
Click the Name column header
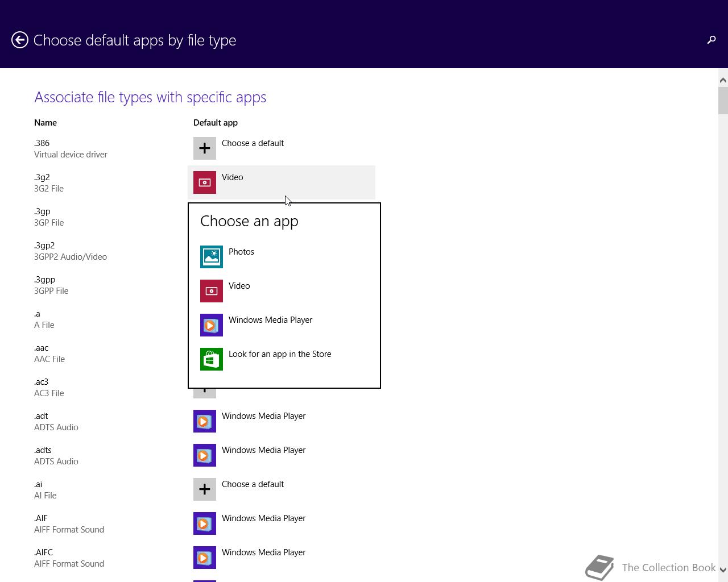[45, 123]
